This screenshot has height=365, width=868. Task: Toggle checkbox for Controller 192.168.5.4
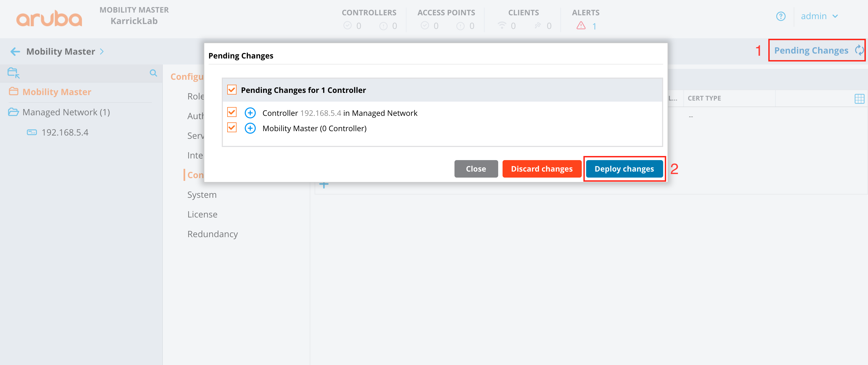pyautogui.click(x=232, y=112)
